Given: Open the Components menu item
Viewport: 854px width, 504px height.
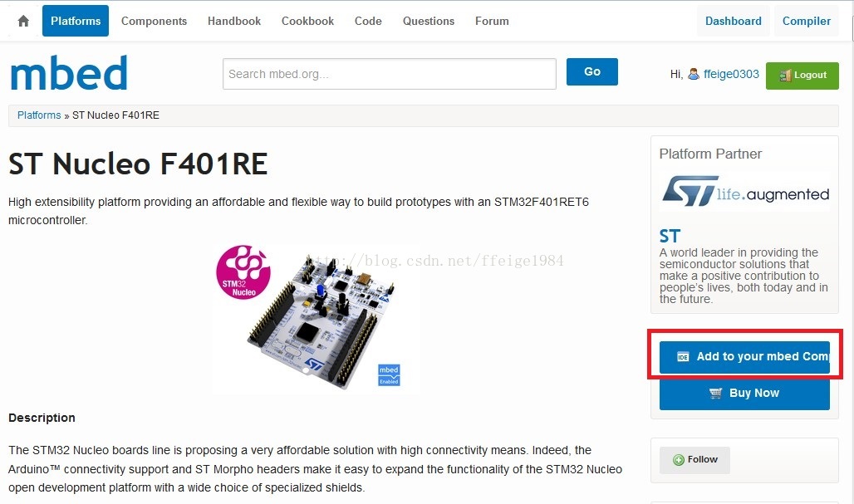Looking at the screenshot, I should tap(155, 22).
